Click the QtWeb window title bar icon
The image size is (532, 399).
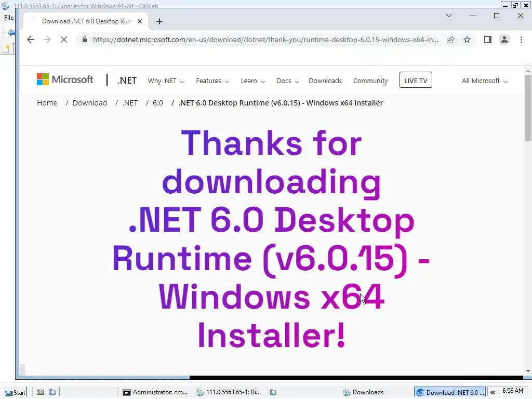click(5, 5)
